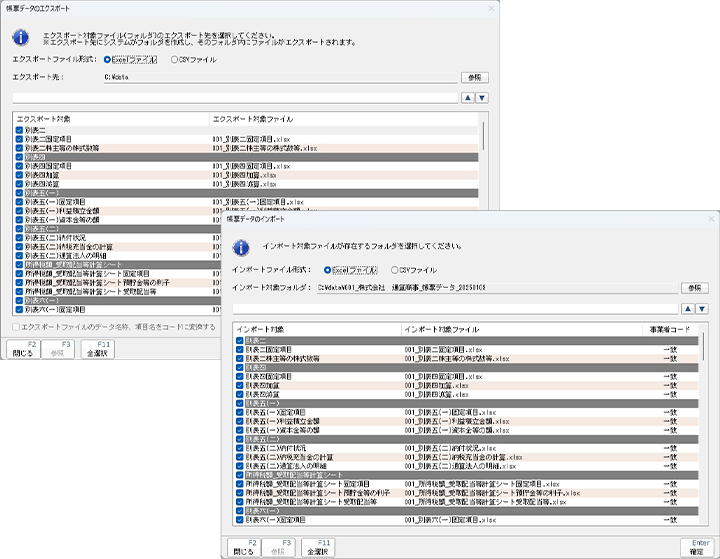Uncheck 別表四加算 in the import list
720x559 pixels.
click(240, 385)
